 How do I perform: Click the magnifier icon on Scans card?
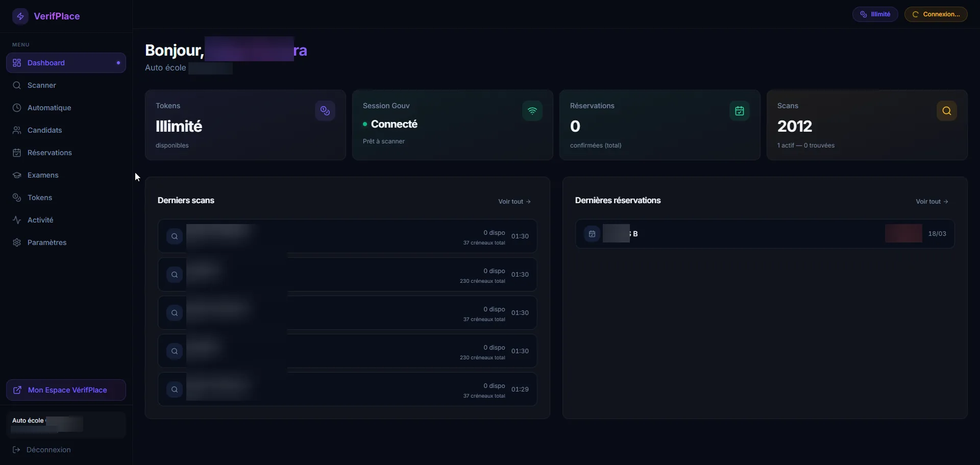tap(947, 111)
